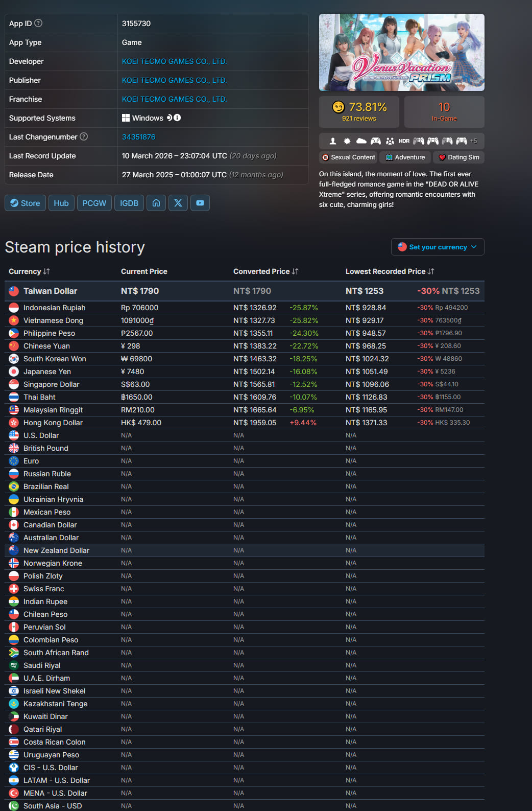
Task: Select the U.S. Dollar row name
Action: click(41, 435)
